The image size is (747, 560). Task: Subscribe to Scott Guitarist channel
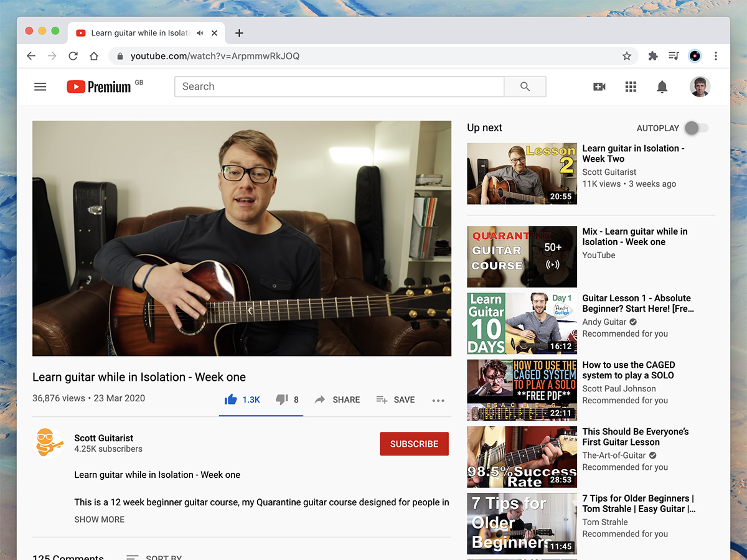click(414, 444)
